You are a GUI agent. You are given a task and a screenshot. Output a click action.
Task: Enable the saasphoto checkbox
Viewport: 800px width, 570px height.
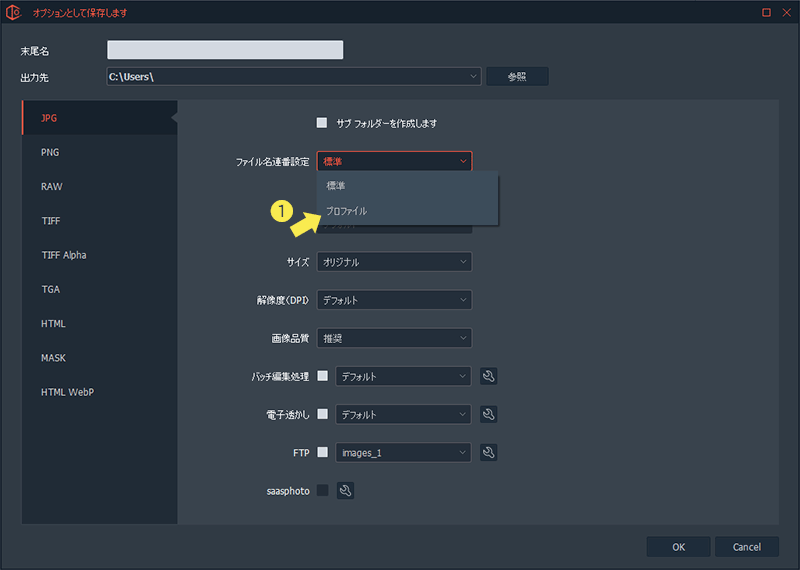[322, 490]
